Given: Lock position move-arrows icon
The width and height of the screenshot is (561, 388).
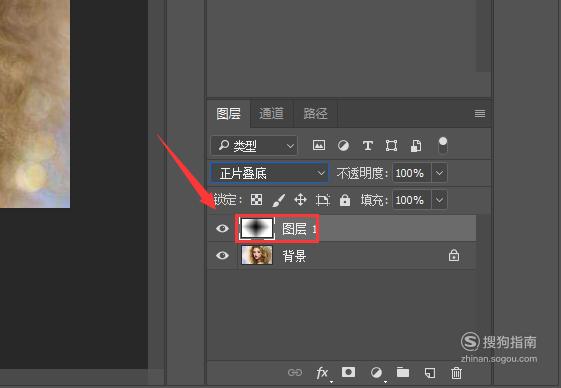Looking at the screenshot, I should 300,200.
